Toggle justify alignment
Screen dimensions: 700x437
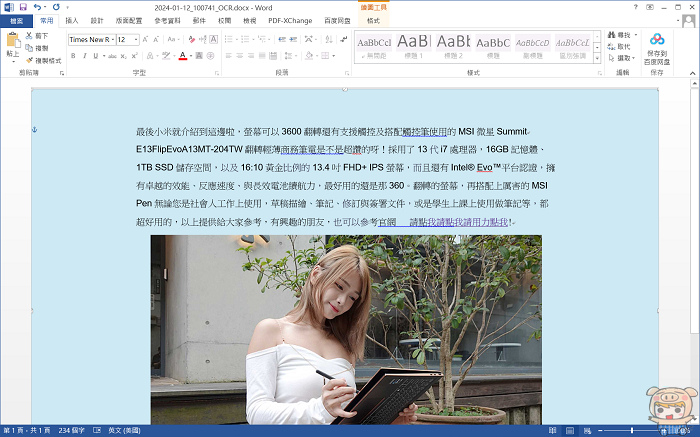[x=262, y=56]
